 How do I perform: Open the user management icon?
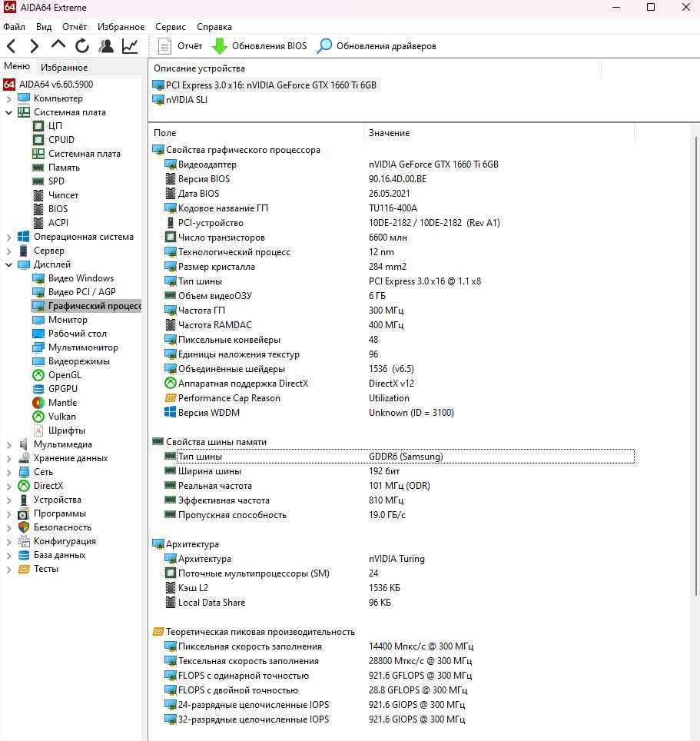106,46
